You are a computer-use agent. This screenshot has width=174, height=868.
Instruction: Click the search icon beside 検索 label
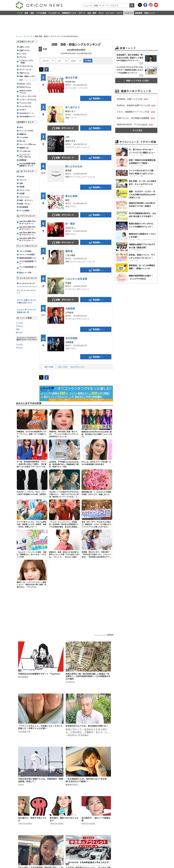(x=86, y=61)
